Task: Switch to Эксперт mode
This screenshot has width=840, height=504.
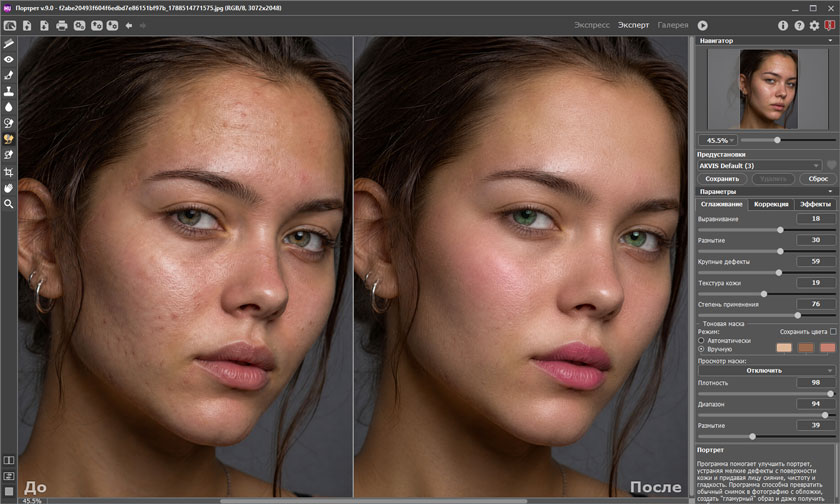Action: click(633, 25)
